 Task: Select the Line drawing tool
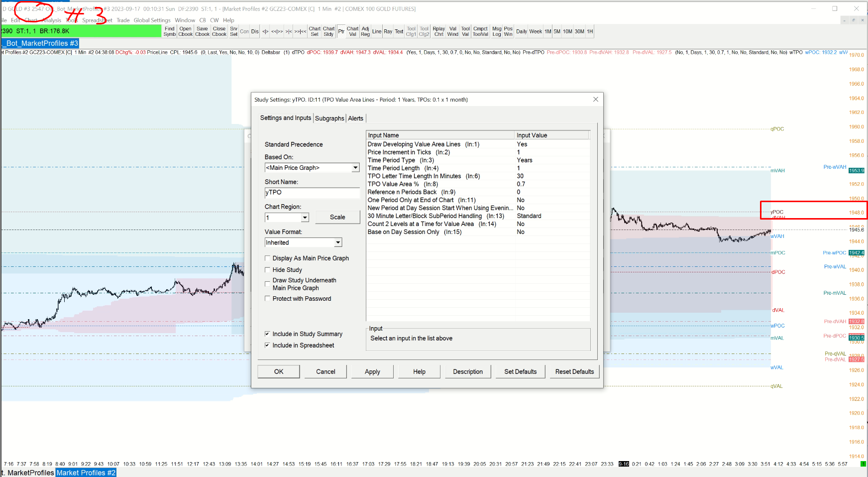[x=377, y=31]
